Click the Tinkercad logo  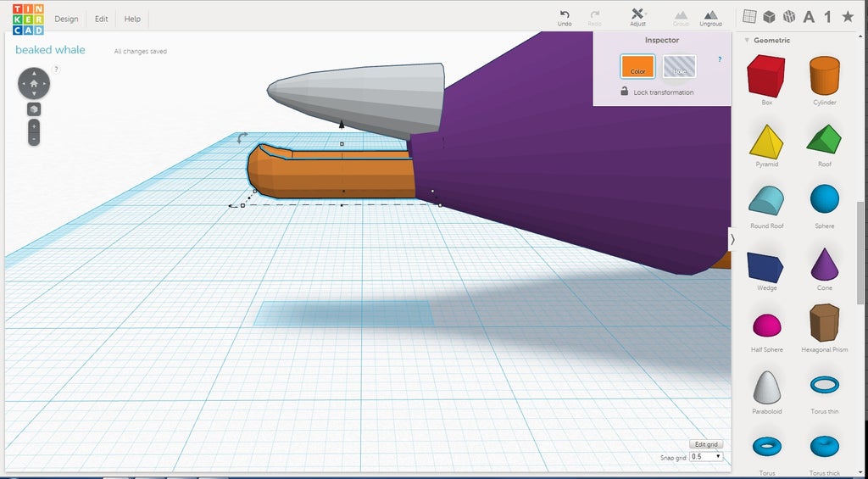28,19
